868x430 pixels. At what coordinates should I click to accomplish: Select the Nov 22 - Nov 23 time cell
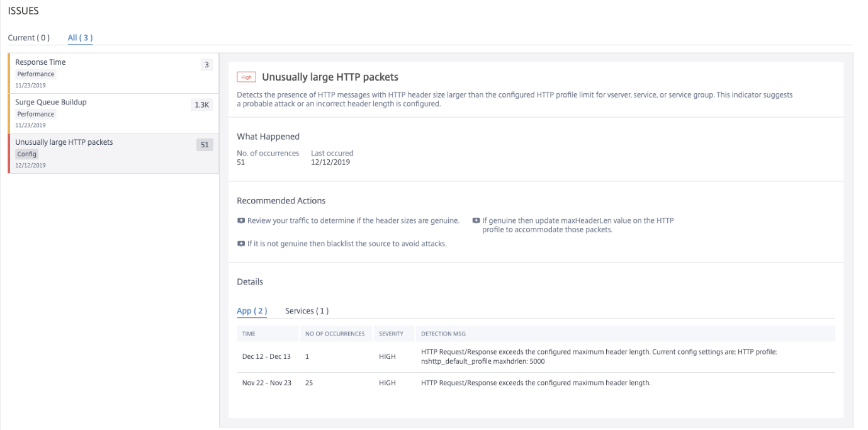(x=267, y=383)
